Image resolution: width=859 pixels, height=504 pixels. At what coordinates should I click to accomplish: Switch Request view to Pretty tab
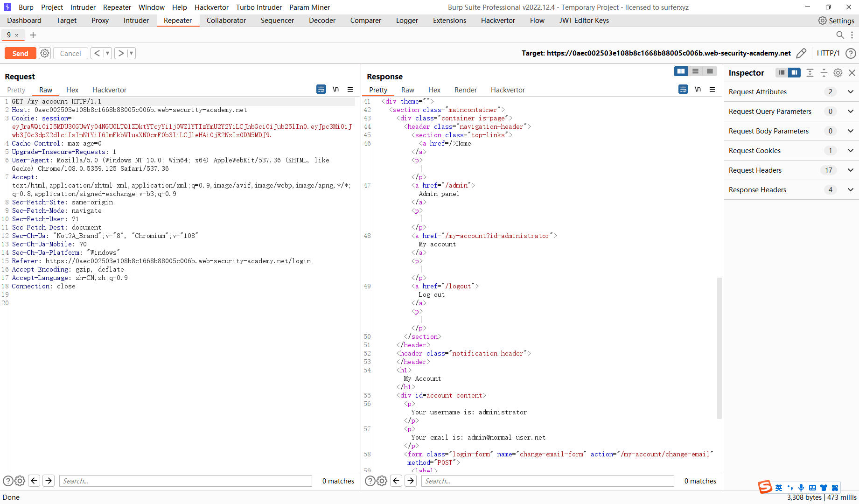(16, 90)
